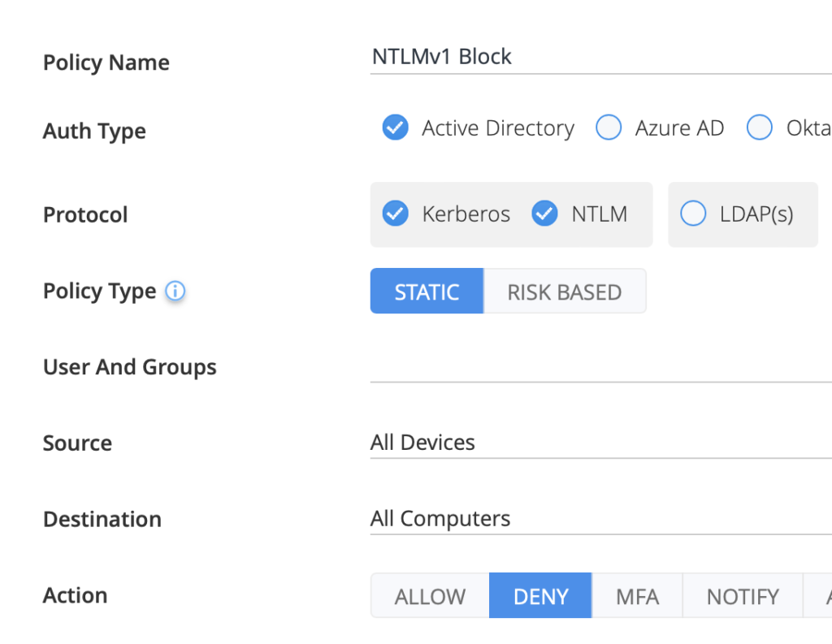This screenshot has height=644, width=832.
Task: Edit the Policy Name field reading NTLMv1 Block
Action: click(569, 57)
